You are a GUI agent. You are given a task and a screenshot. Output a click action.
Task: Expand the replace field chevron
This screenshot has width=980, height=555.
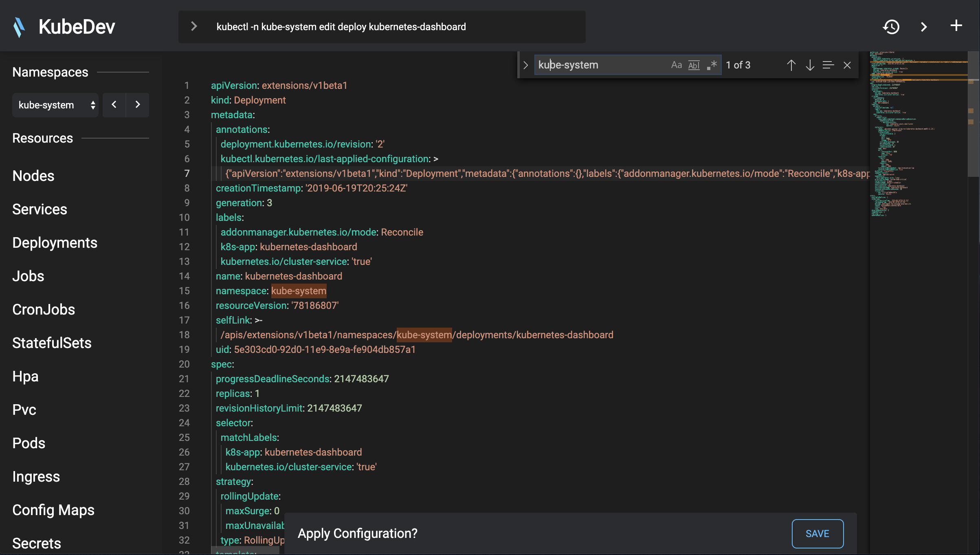(525, 65)
